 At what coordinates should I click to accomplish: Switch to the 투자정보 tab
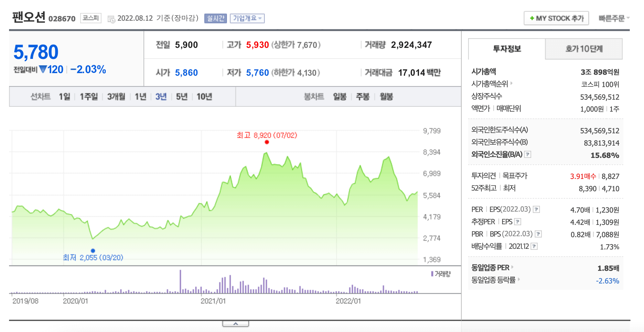[507, 49]
